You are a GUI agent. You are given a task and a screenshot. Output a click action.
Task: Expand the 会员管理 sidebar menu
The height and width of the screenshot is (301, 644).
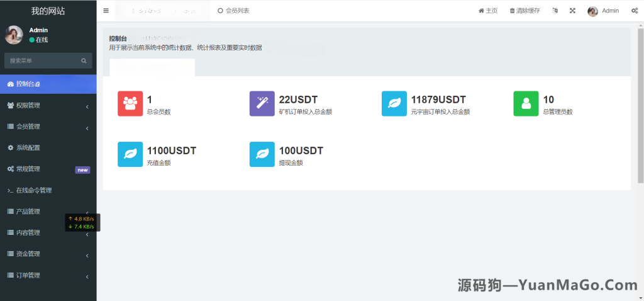click(48, 127)
